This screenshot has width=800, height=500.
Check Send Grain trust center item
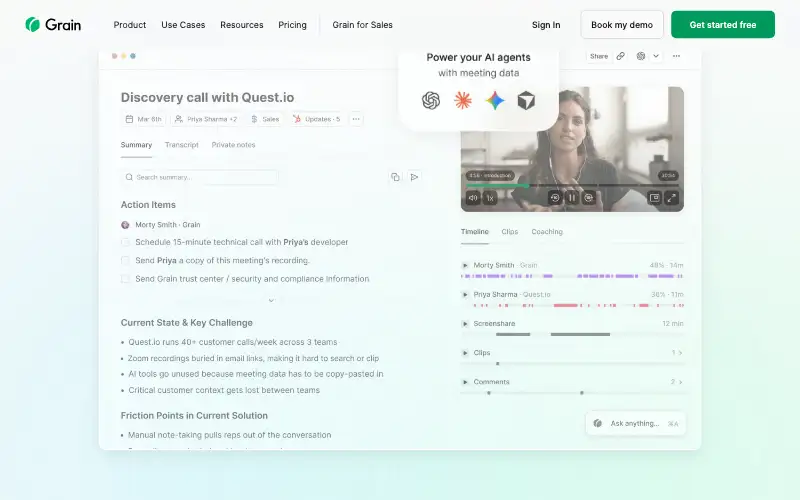(x=125, y=279)
